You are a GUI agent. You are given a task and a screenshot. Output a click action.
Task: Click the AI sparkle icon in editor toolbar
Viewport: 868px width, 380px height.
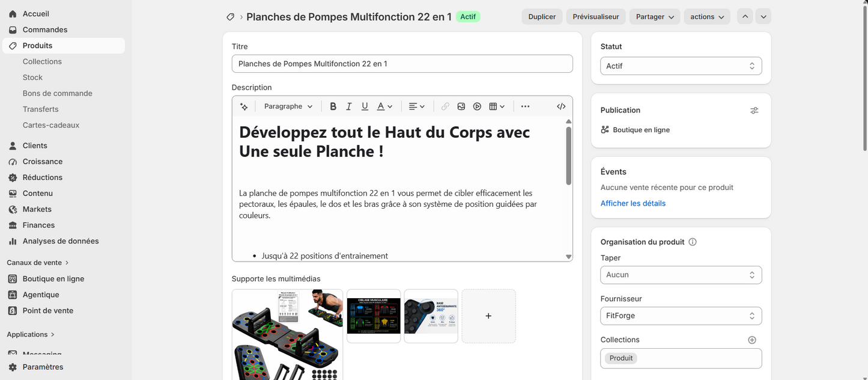(x=244, y=106)
